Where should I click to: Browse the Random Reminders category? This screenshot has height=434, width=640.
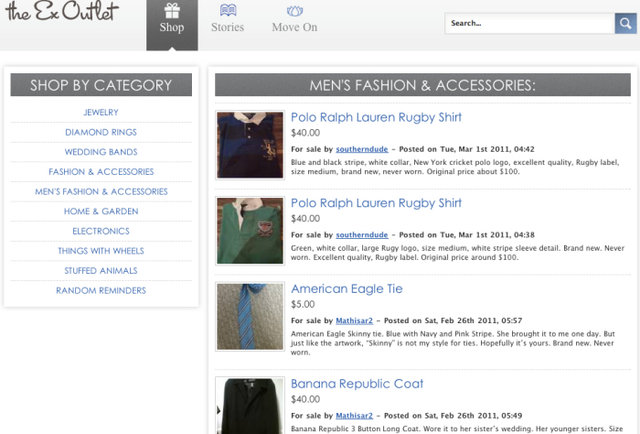(x=101, y=291)
